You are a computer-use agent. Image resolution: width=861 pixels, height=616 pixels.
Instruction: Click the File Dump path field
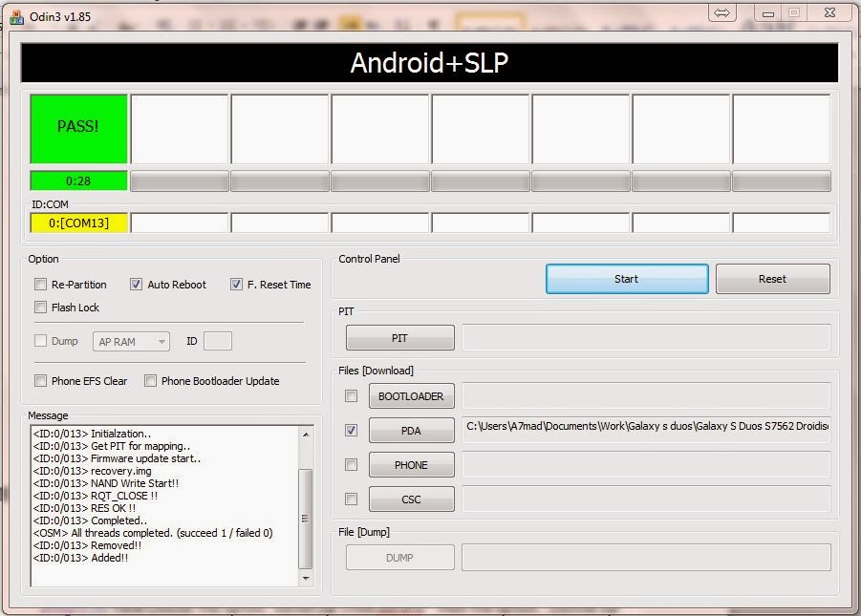(646, 557)
